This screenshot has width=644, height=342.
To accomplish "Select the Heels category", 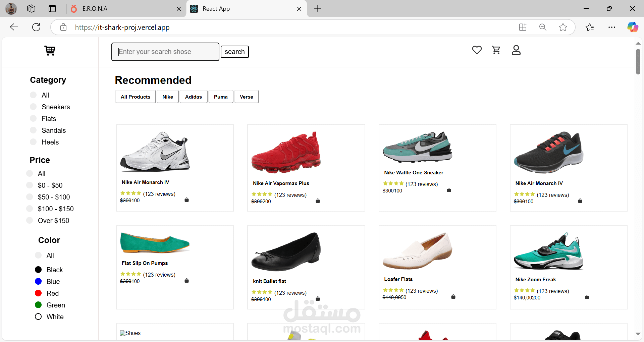I will click(33, 142).
